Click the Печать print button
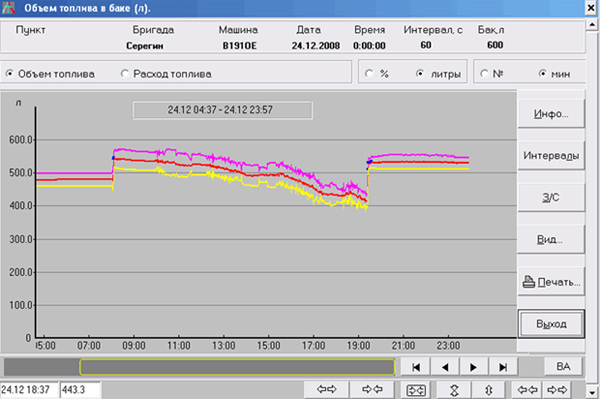Viewport: 600px width, 399px height. 551,282
